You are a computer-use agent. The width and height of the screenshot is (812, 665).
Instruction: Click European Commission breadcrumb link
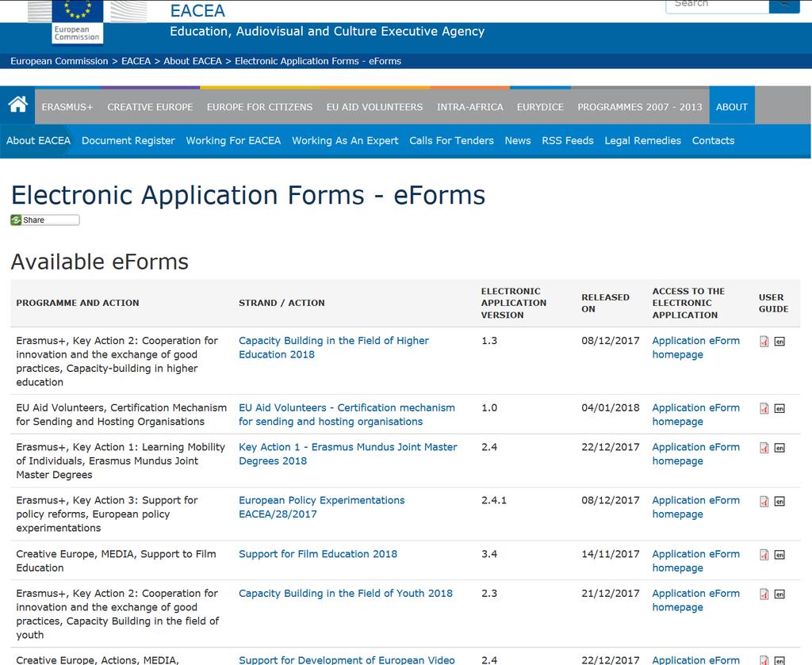click(59, 61)
